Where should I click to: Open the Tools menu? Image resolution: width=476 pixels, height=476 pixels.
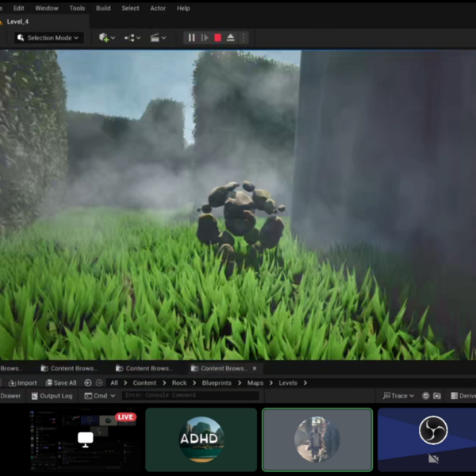(x=77, y=8)
